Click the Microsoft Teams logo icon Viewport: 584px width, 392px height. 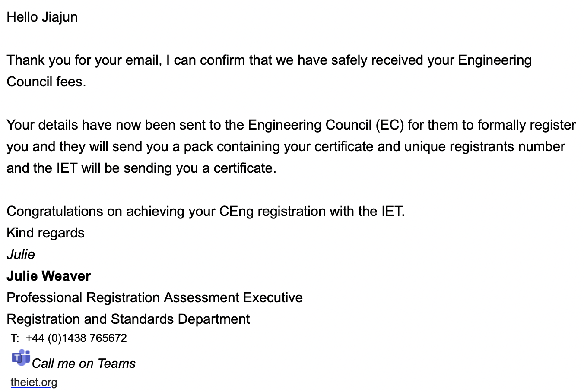[21, 357]
